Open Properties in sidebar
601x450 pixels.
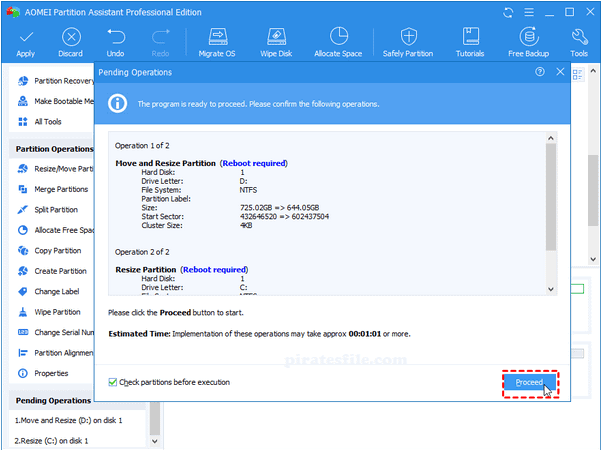tap(43, 373)
